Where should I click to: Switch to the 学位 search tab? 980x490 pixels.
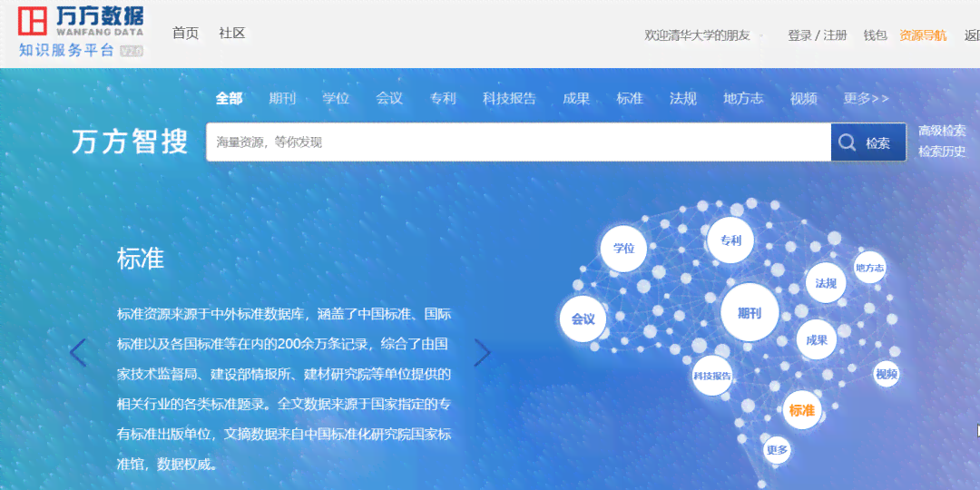click(x=336, y=98)
